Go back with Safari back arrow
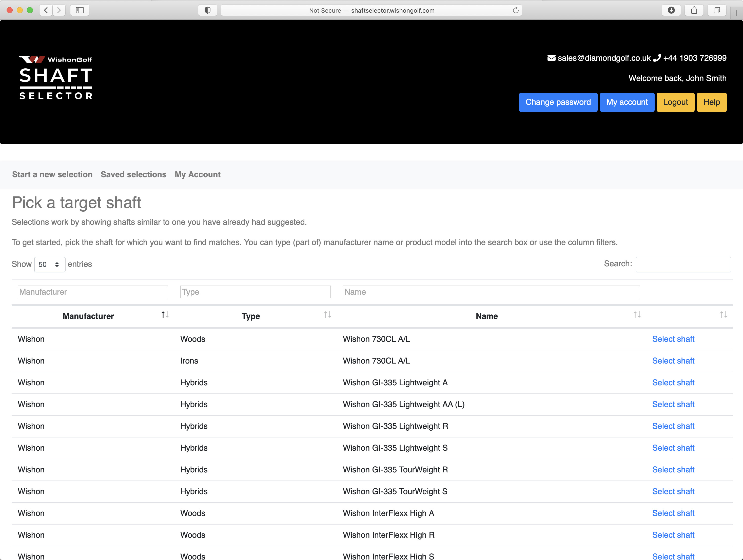 46,10
